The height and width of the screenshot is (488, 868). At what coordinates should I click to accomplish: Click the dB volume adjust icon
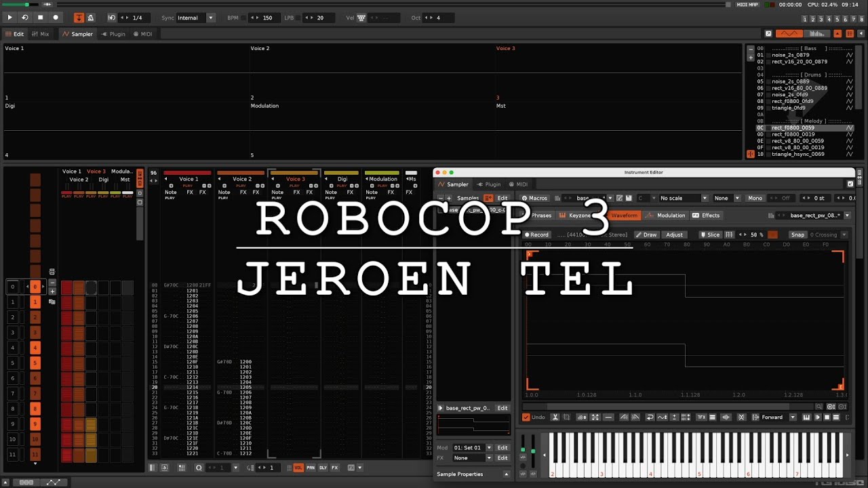point(582,418)
